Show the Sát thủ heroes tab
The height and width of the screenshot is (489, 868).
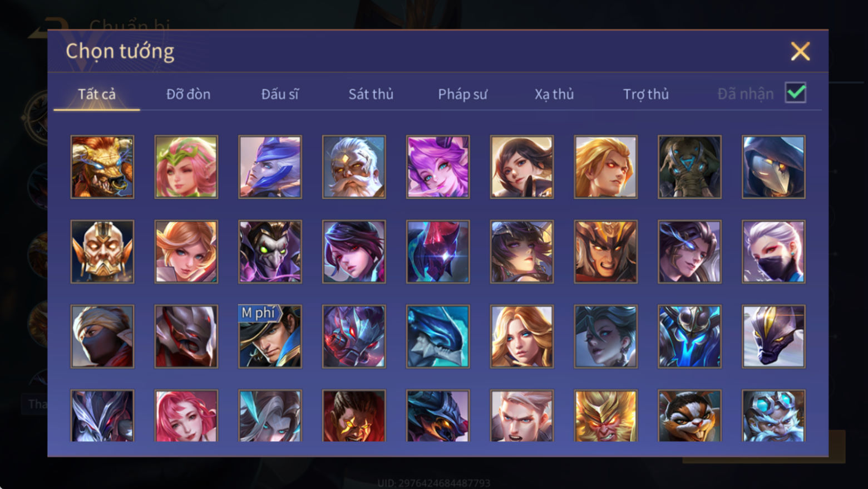(371, 94)
